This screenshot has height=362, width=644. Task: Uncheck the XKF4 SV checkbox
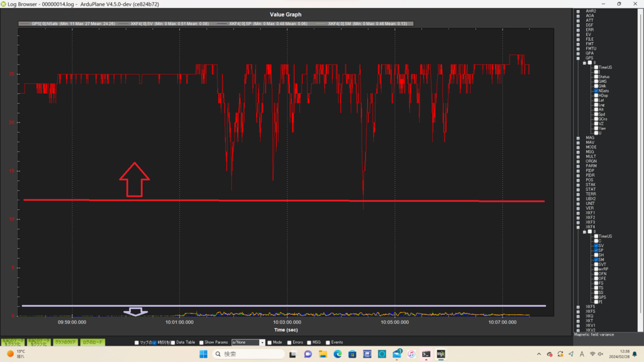(596, 246)
